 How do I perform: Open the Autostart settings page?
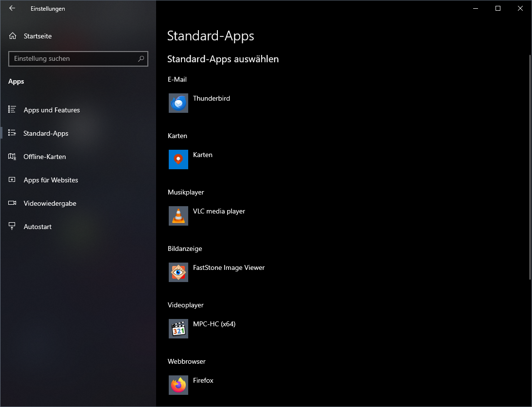(78, 227)
